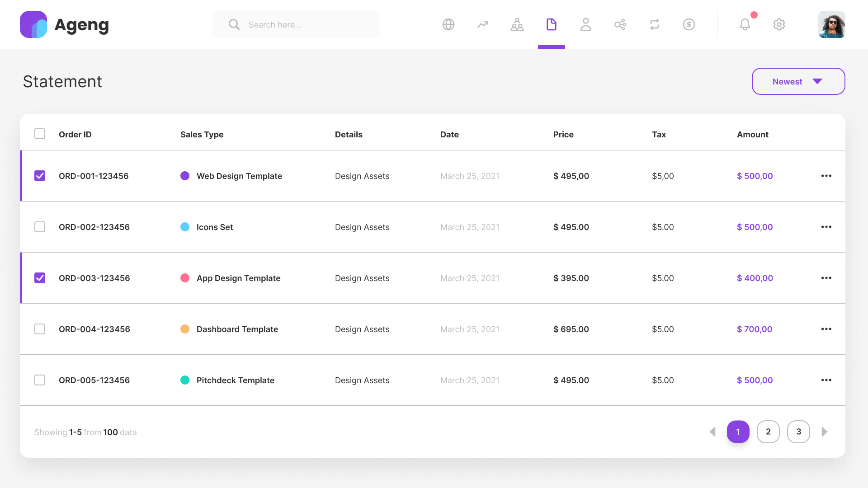
Task: Check the notification bell with red badge
Action: (x=745, y=24)
